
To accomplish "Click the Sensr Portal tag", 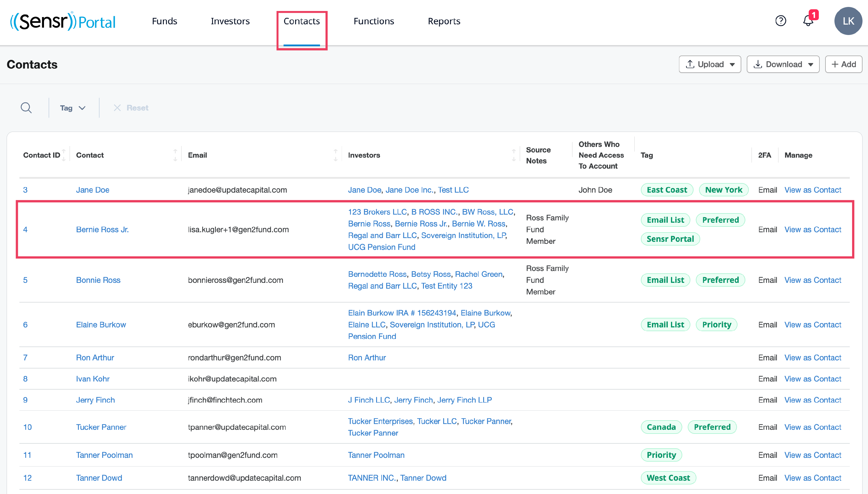I will click(x=670, y=239).
